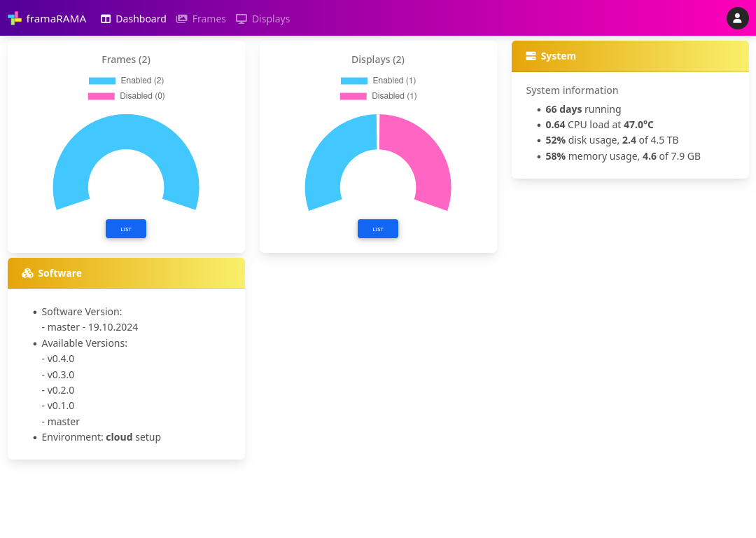Open the Displays LIST button
This screenshot has width=756, height=538.
tap(378, 228)
